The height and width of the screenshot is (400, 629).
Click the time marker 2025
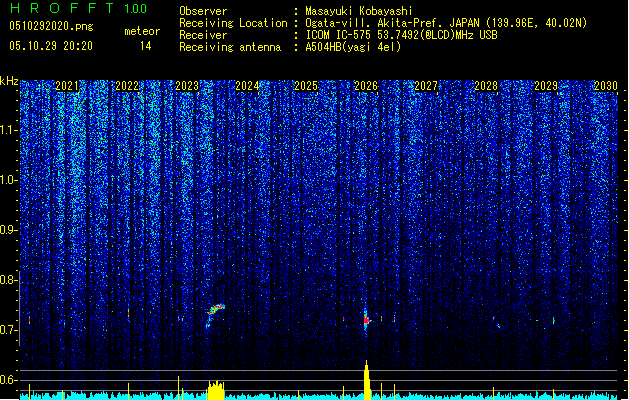point(306,86)
